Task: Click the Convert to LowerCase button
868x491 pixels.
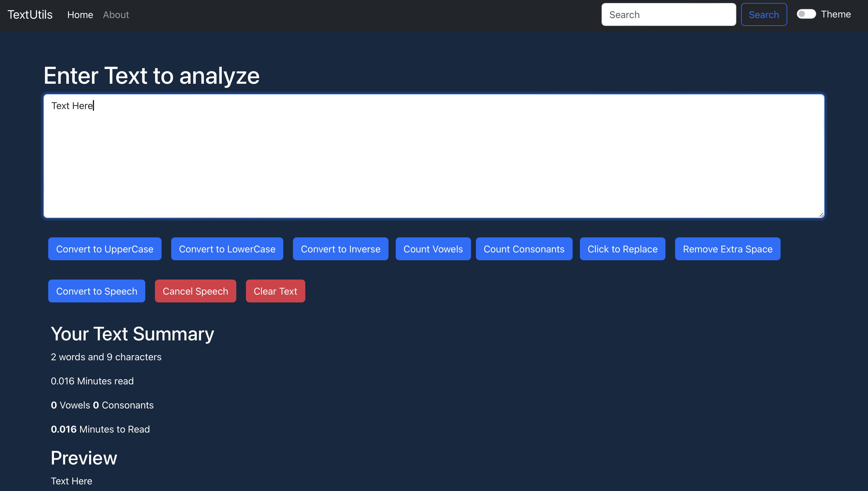Action: (227, 249)
